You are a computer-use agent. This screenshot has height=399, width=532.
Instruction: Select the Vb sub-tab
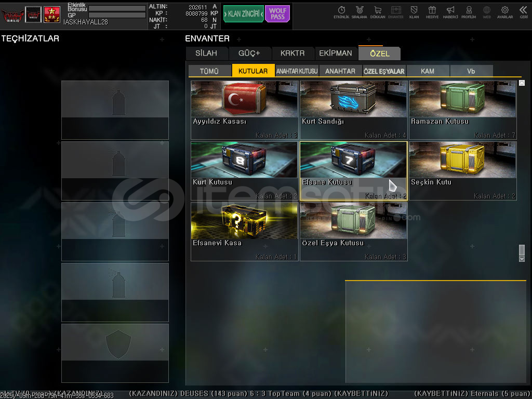[471, 71]
